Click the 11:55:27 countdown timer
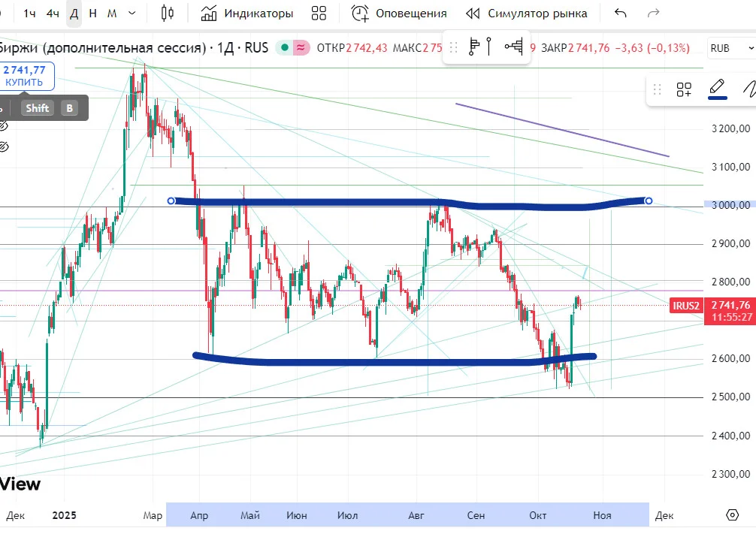This screenshot has width=756, height=534. pyautogui.click(x=731, y=317)
